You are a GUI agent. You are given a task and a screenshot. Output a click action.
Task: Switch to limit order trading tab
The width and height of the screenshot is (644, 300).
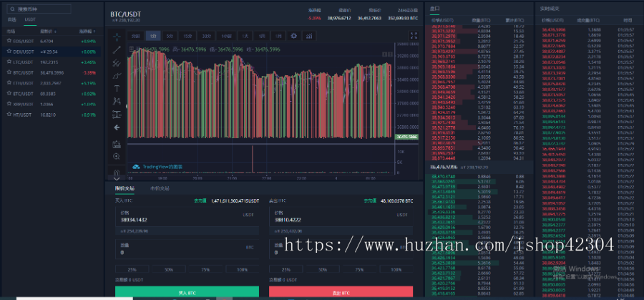125,188
